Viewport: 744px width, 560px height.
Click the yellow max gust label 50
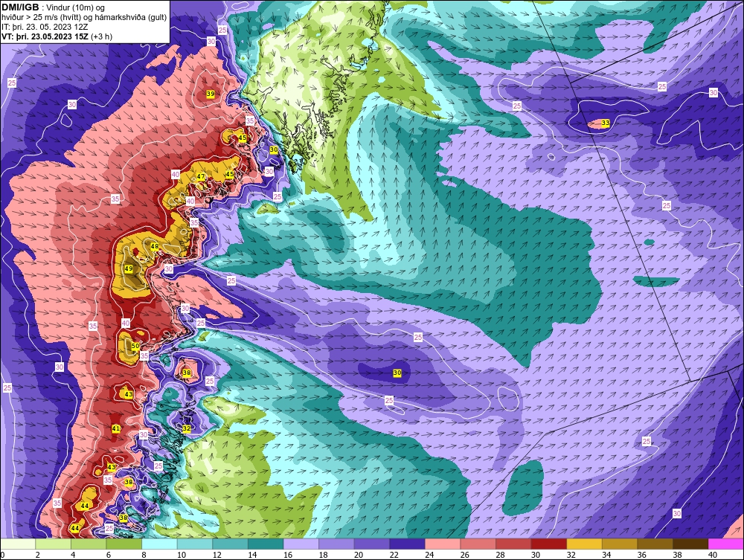[135, 346]
